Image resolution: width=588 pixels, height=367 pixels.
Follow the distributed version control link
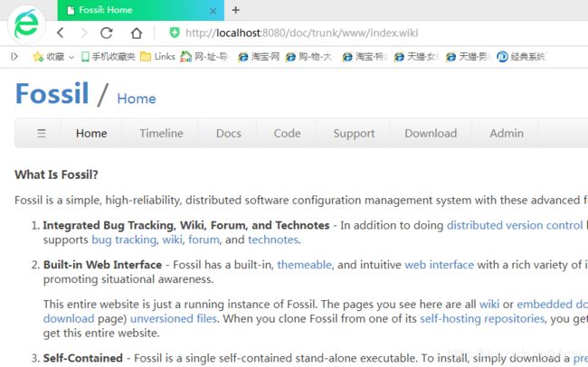click(x=515, y=225)
